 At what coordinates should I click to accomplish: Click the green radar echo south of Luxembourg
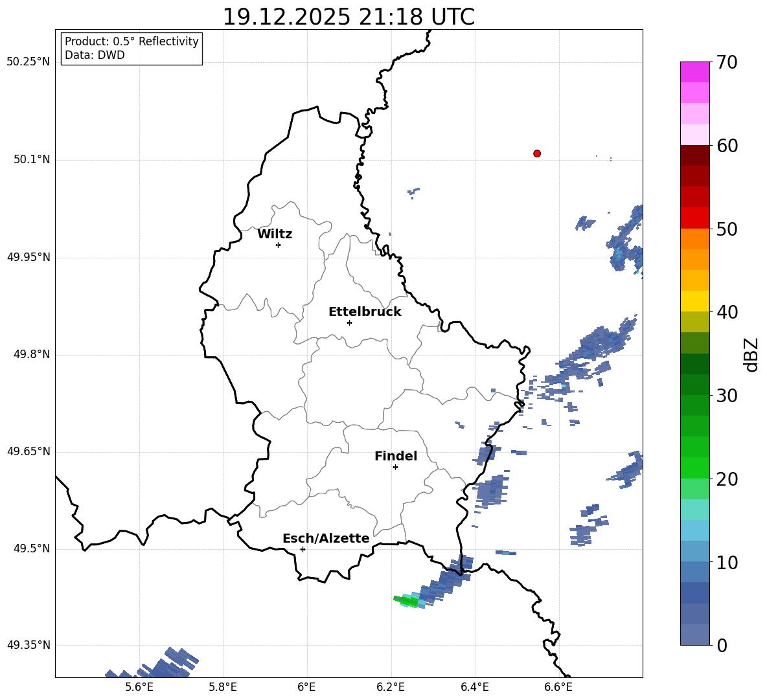[x=409, y=600]
